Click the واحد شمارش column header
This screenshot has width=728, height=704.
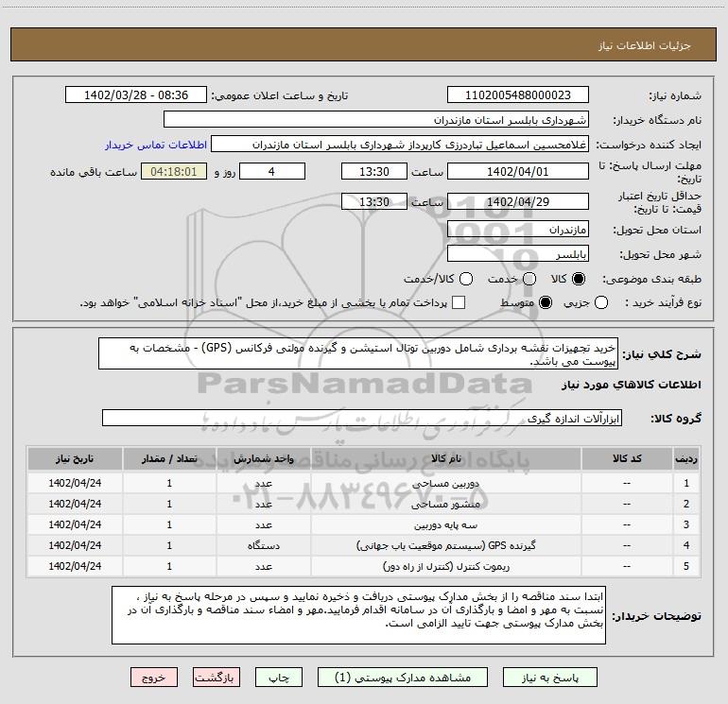click(x=263, y=458)
